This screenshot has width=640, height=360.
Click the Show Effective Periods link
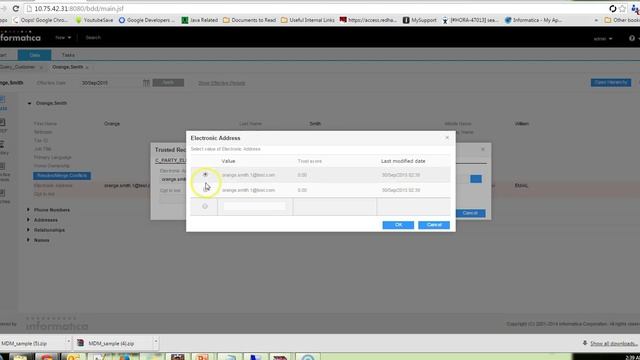point(222,83)
